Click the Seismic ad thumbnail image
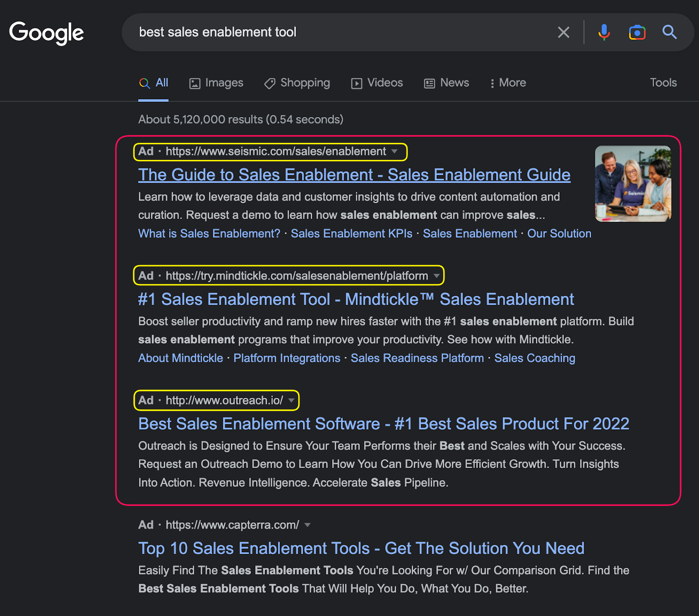 [633, 183]
